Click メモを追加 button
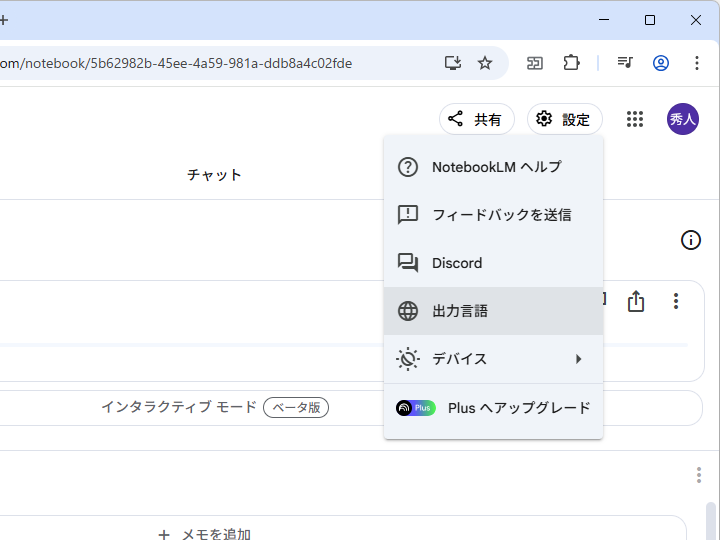 point(204,534)
